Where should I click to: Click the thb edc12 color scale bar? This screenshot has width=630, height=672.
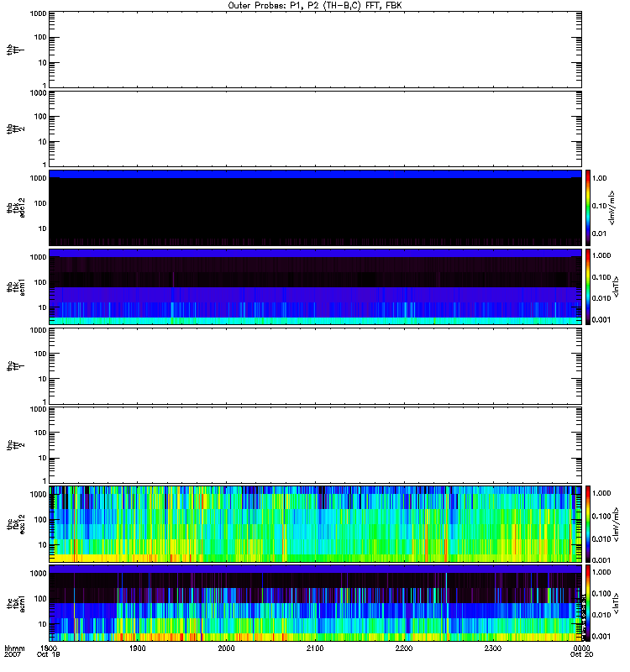pos(589,207)
